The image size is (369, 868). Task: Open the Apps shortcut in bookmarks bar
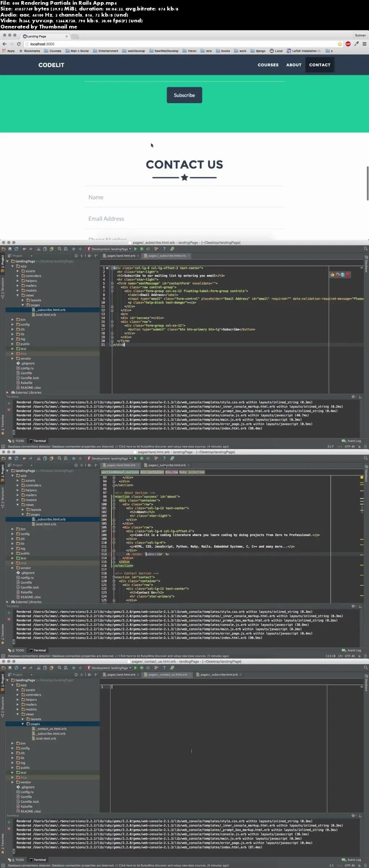[9, 51]
